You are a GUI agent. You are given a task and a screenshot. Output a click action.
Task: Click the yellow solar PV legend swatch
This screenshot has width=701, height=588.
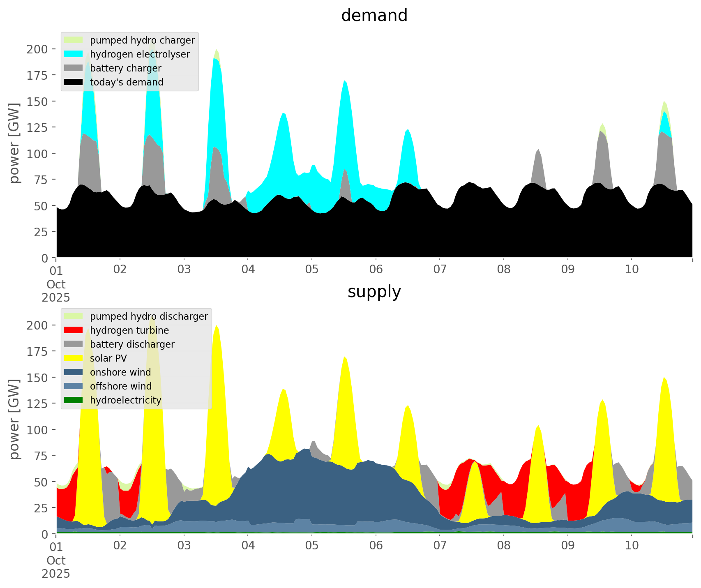pos(74,358)
